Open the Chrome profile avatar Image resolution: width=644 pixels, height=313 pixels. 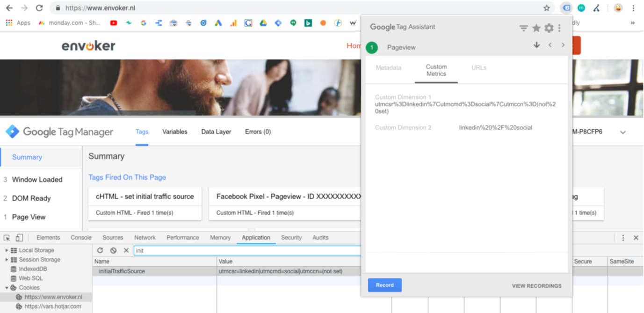618,8
